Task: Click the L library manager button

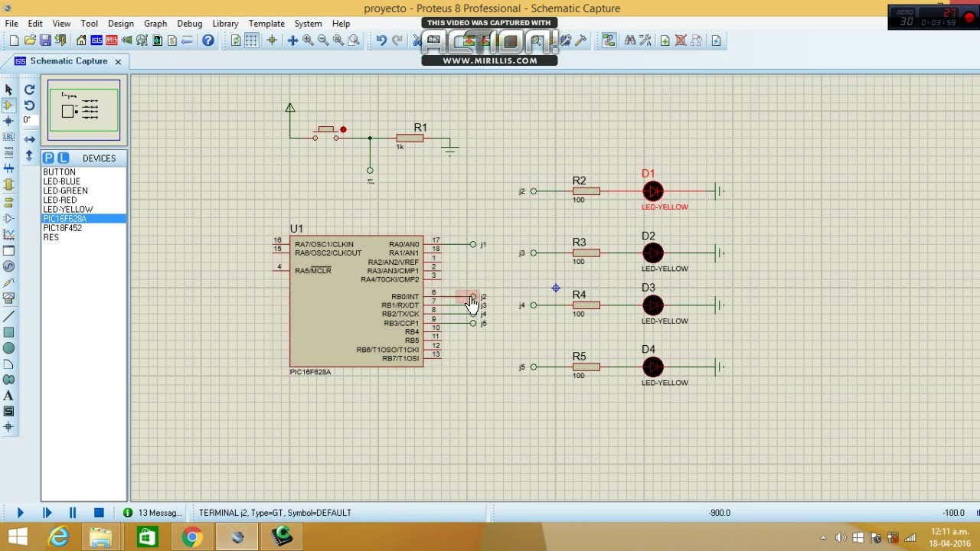Action: click(63, 158)
